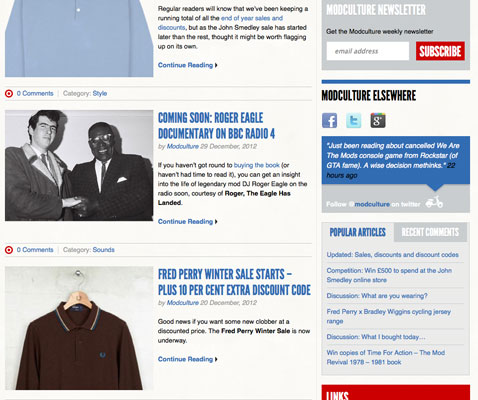Screen dimensions: 478x400
Task: Open Competition: Win £500 John Smedley article
Action: [x=389, y=275]
